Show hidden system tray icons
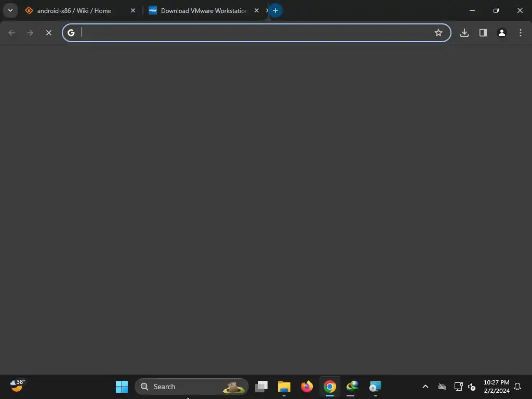The height and width of the screenshot is (399, 532). click(425, 387)
